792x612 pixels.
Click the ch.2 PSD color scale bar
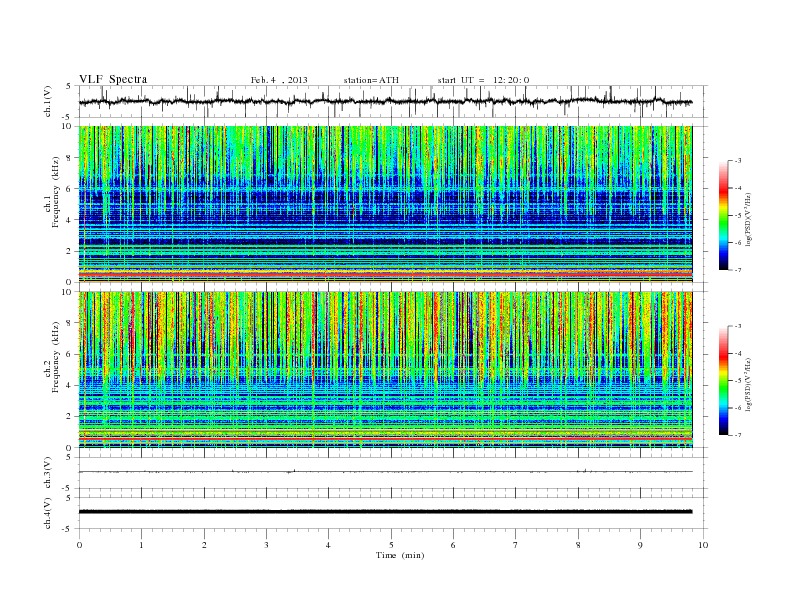point(723,381)
